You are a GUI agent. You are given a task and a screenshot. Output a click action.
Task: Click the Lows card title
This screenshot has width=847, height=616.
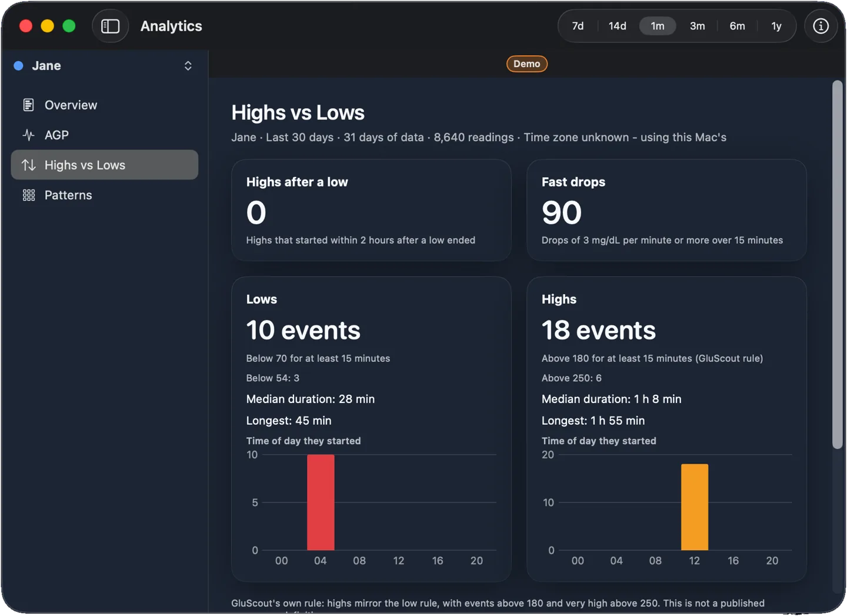(261, 299)
